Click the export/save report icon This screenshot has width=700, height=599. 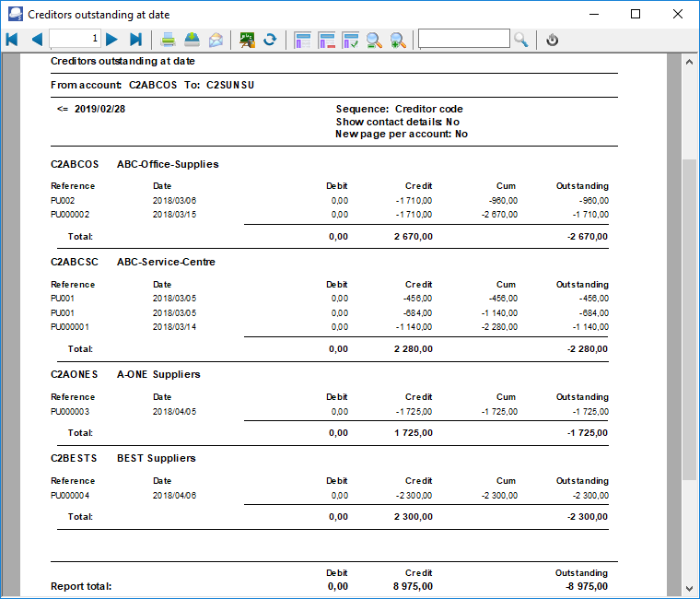[192, 40]
